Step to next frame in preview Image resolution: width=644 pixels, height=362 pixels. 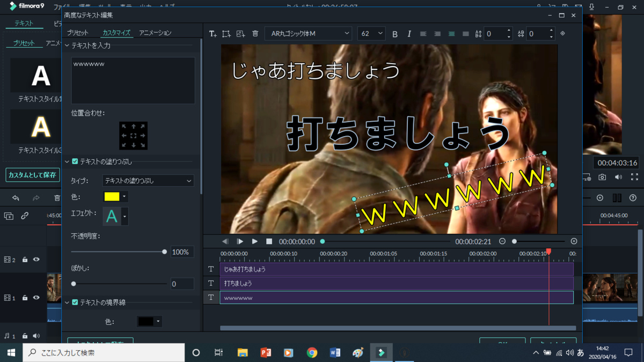[240, 241]
